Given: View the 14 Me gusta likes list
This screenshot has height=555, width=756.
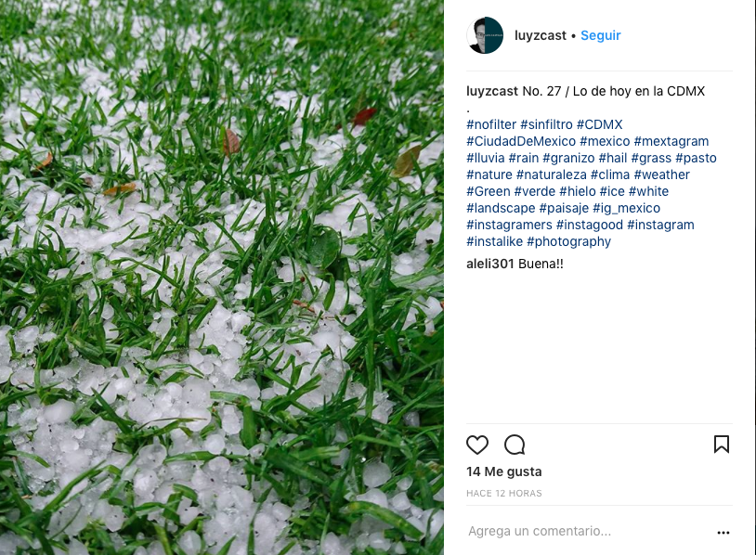Looking at the screenshot, I should 503,471.
